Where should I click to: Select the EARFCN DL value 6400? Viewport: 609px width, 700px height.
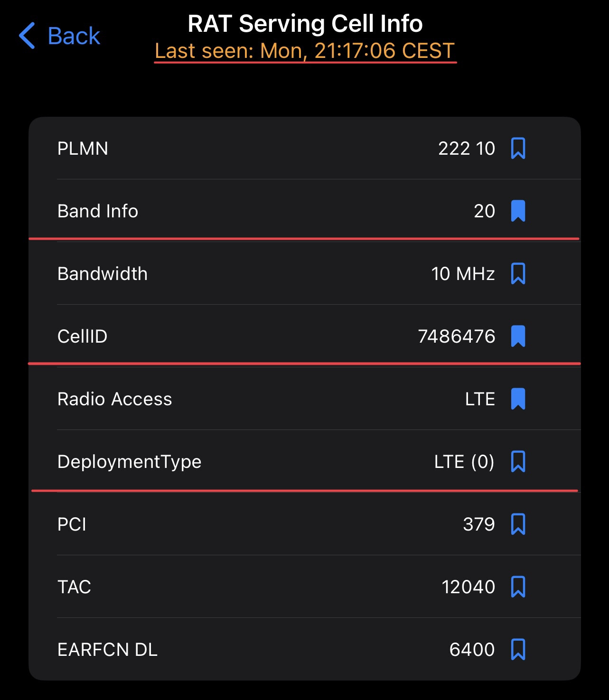[472, 650]
